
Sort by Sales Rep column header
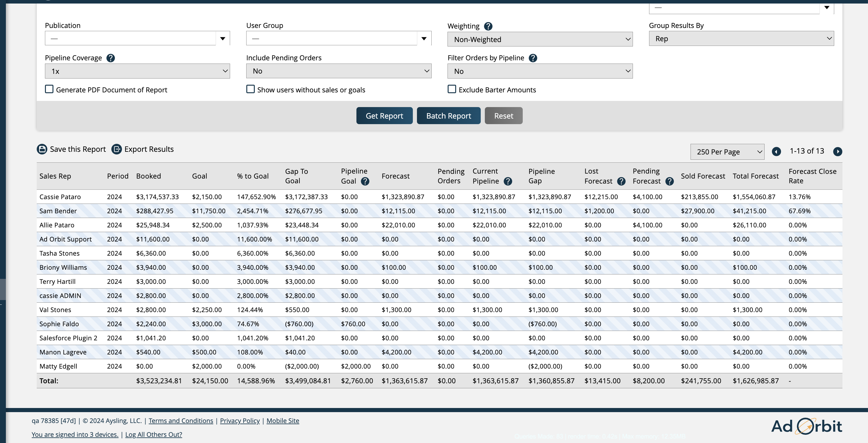coord(55,176)
